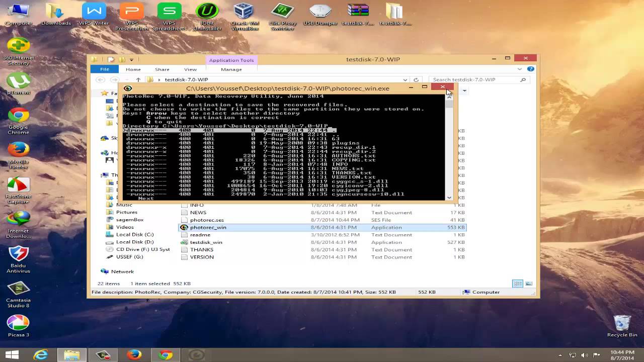Select Network in navigation pane
This screenshot has height=362, width=644.
(122, 271)
